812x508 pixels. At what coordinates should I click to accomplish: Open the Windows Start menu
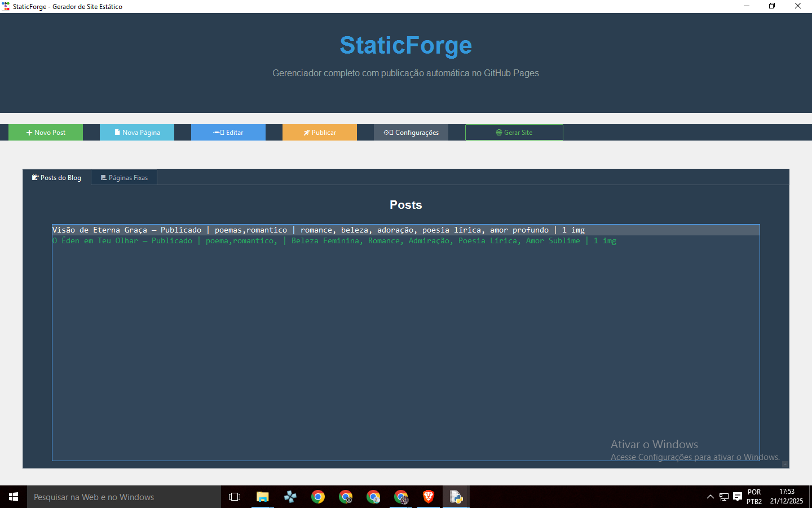[x=14, y=497]
